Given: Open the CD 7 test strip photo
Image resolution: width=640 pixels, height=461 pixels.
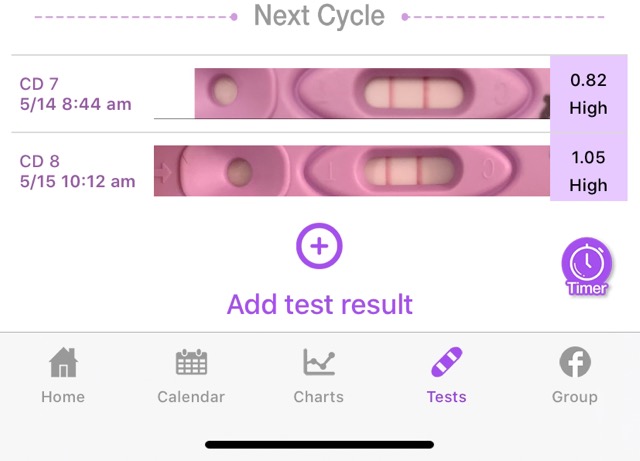Looking at the screenshot, I should pos(371,94).
